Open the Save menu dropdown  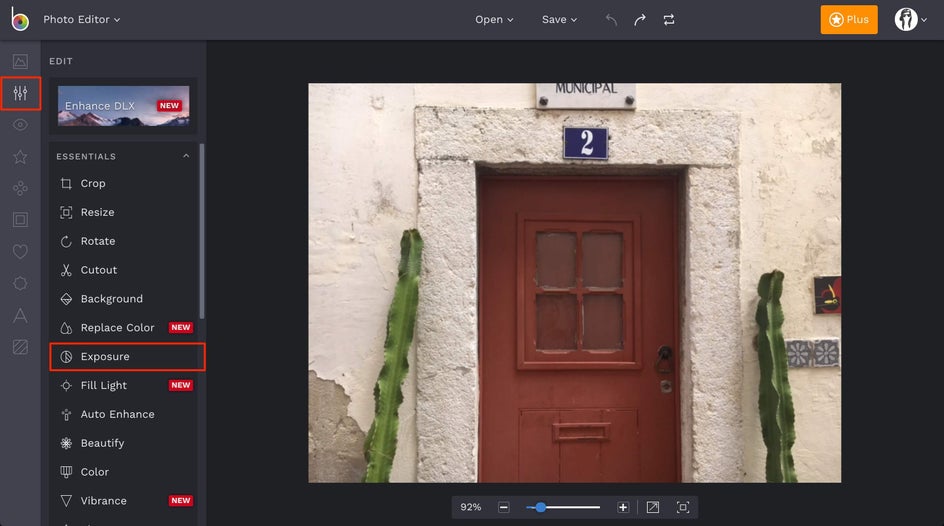tap(559, 20)
